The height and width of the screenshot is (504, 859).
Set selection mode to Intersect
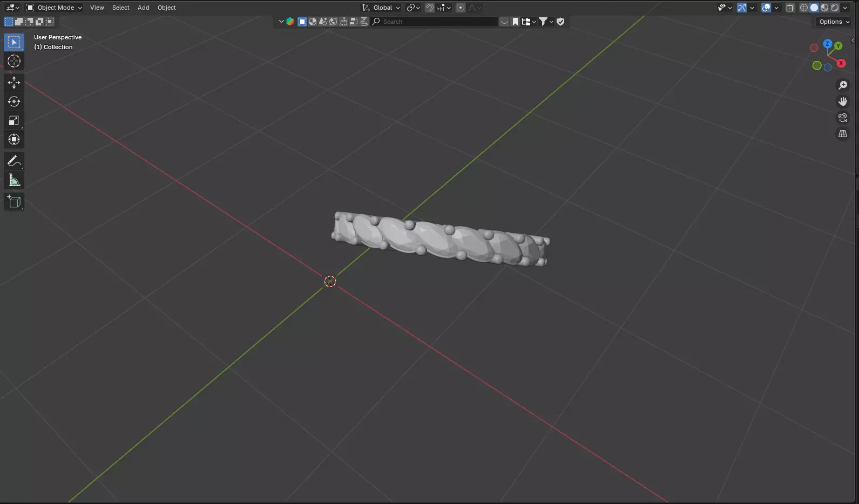50,22
